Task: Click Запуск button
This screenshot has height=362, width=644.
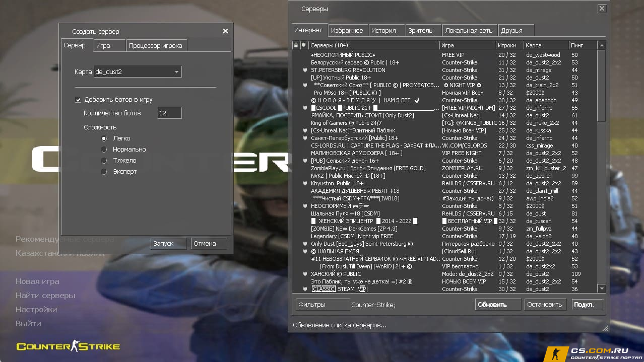Action: coord(168,244)
